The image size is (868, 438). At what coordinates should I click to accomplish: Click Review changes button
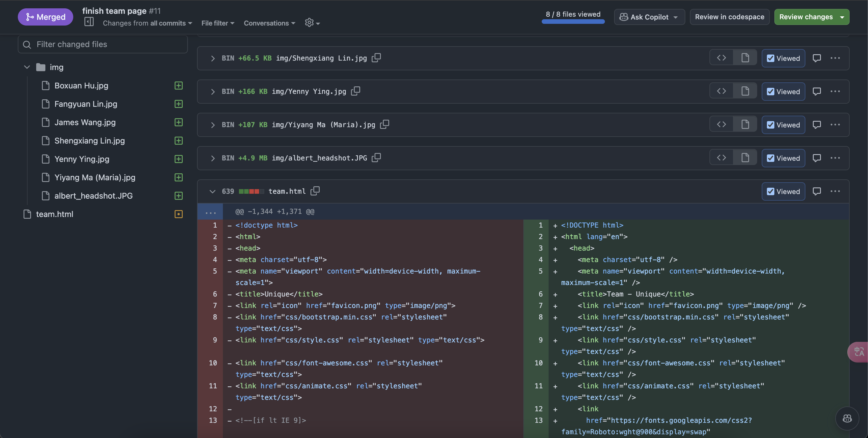[x=806, y=17]
